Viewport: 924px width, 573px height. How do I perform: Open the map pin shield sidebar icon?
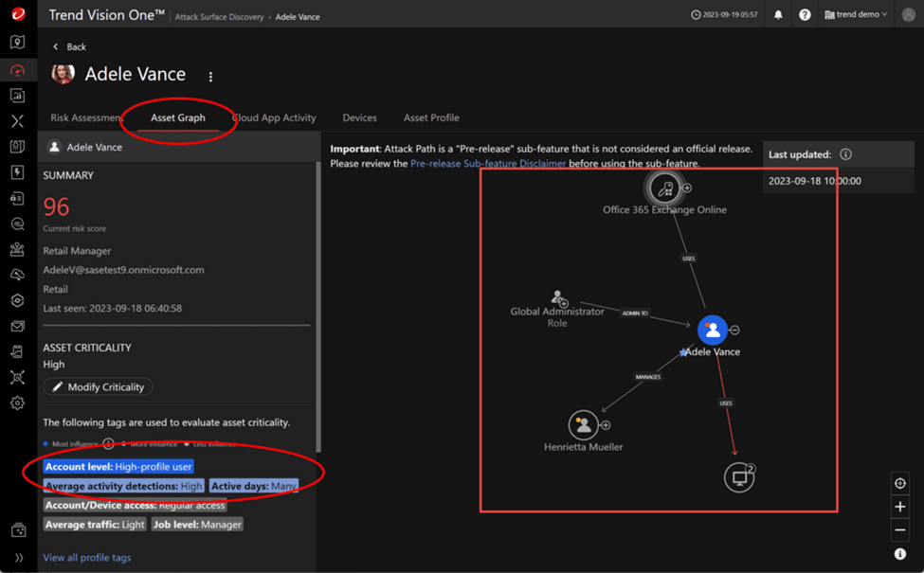coord(18,42)
